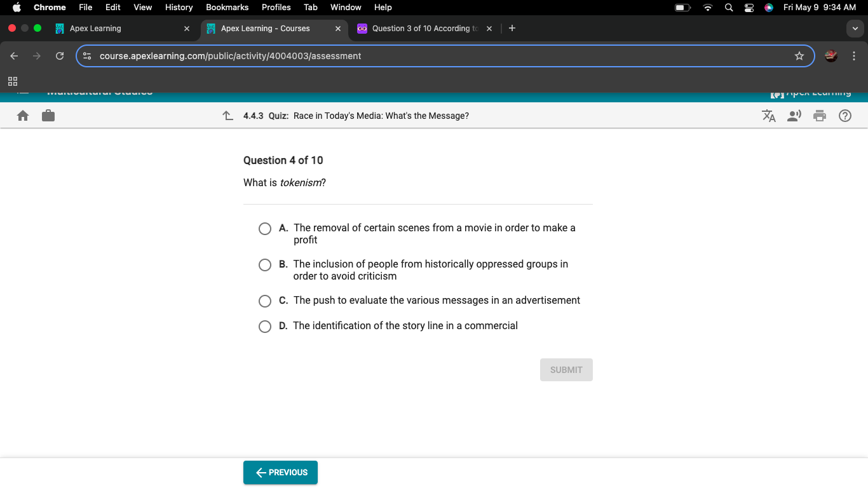868x488 pixels.
Task: Click the print quiz icon
Action: [x=820, y=116]
